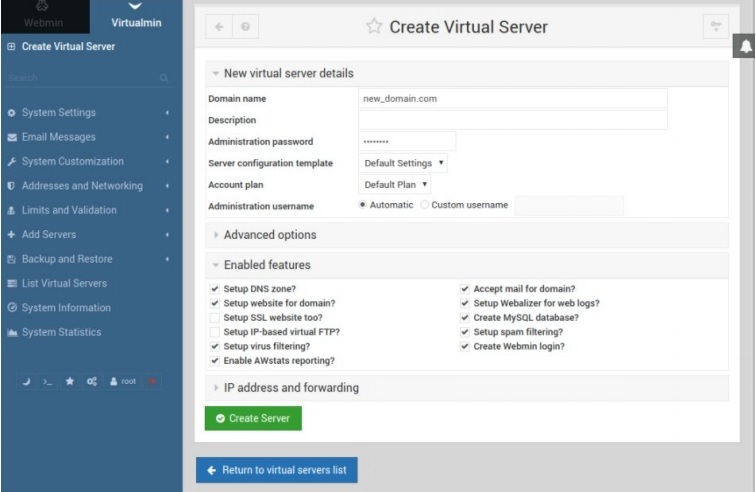756x492 pixels.
Task: Click the Create Virtual Server plus-box icon
Action: 11,46
